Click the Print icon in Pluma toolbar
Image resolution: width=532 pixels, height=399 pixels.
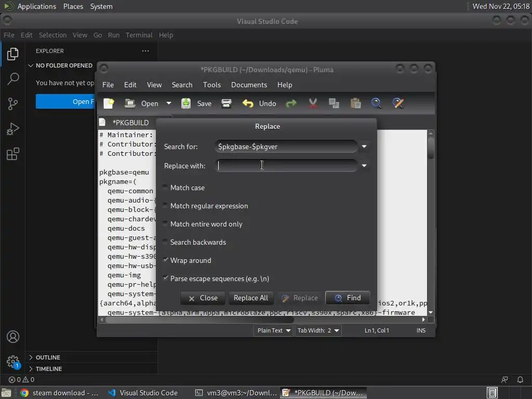(x=227, y=103)
